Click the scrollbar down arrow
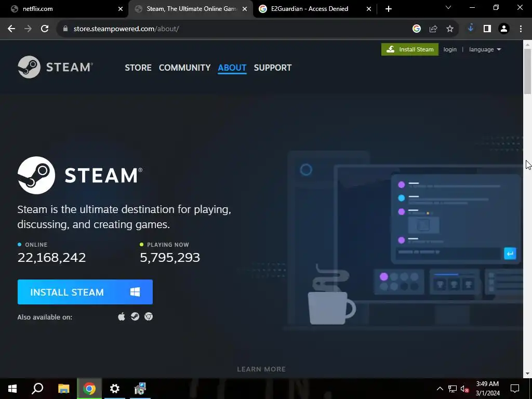Screen dimensions: 532x399 (527, 374)
